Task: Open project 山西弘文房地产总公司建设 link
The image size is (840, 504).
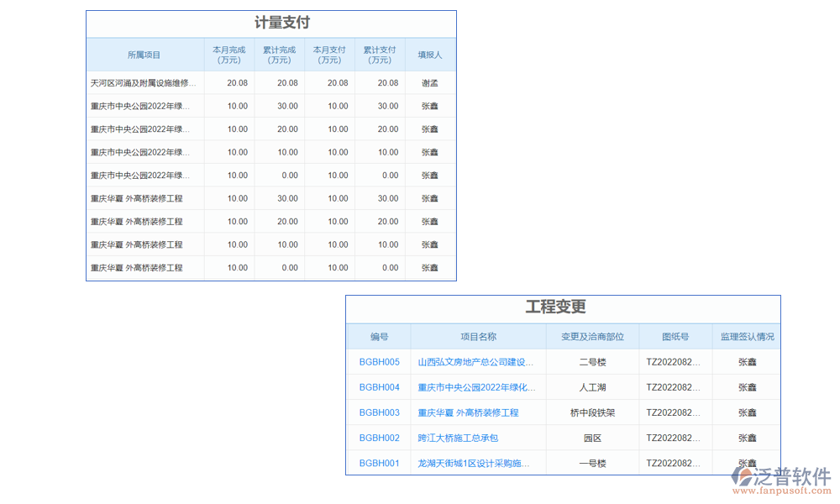Action: pos(478,362)
